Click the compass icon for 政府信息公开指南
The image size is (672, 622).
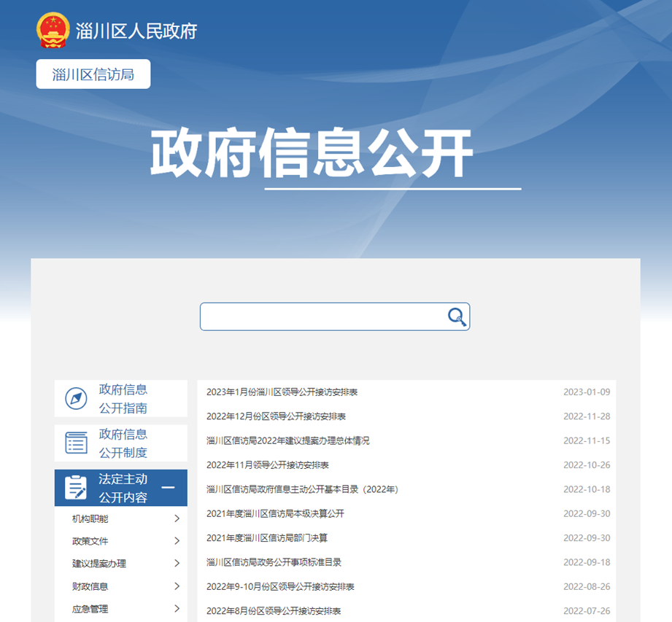point(76,399)
